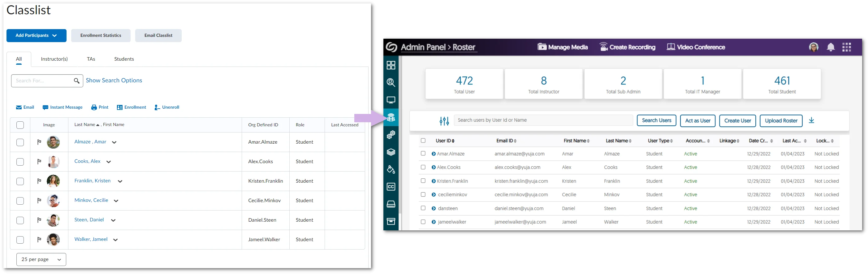The image size is (868, 274).
Task: Open Video Conference in YuJa header
Action: click(x=696, y=47)
